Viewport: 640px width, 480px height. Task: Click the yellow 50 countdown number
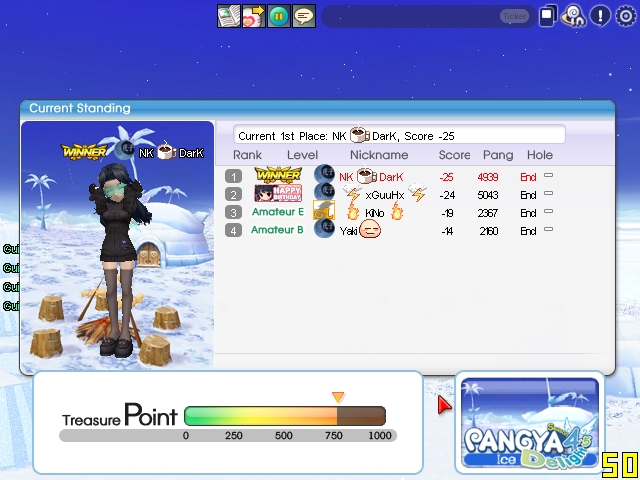coord(620,464)
